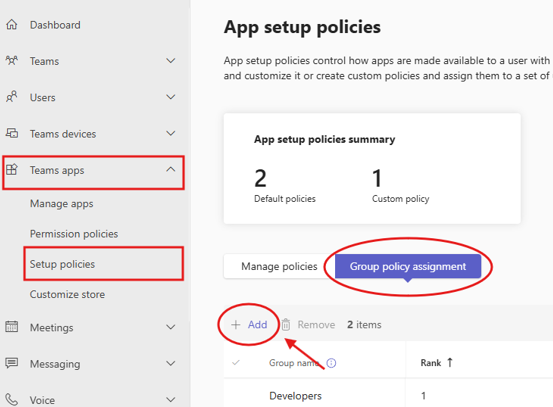Go to Dashboard in the sidebar
Viewport: 553px width, 407px height.
(x=55, y=25)
